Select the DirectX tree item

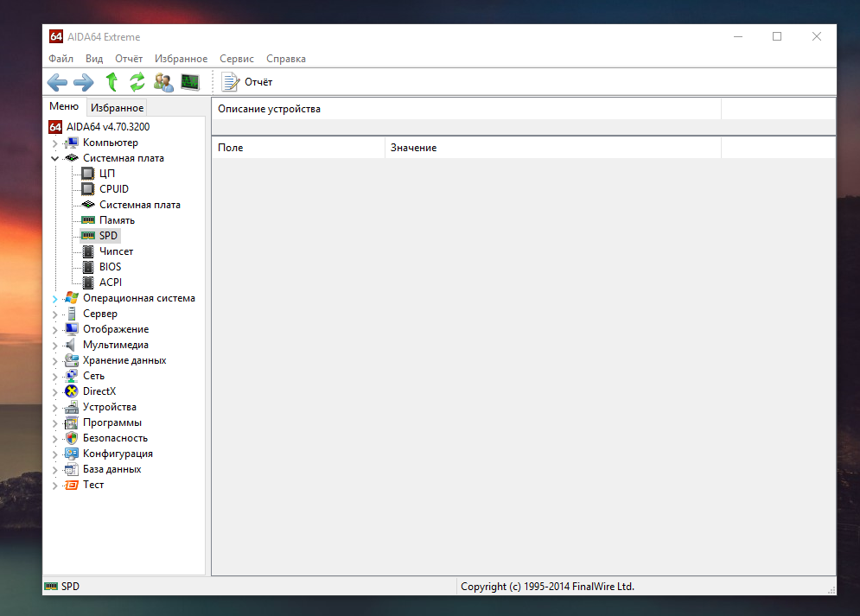(x=99, y=391)
